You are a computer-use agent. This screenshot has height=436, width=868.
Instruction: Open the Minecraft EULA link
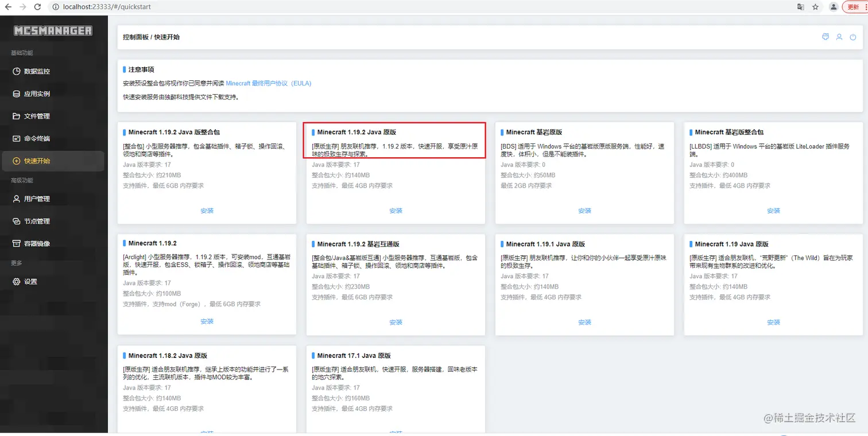click(x=268, y=83)
